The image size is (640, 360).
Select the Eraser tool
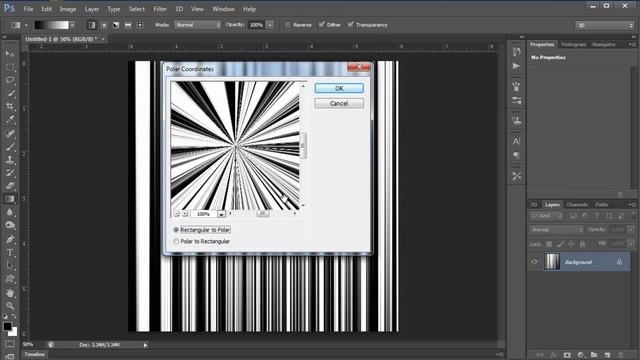click(x=10, y=186)
